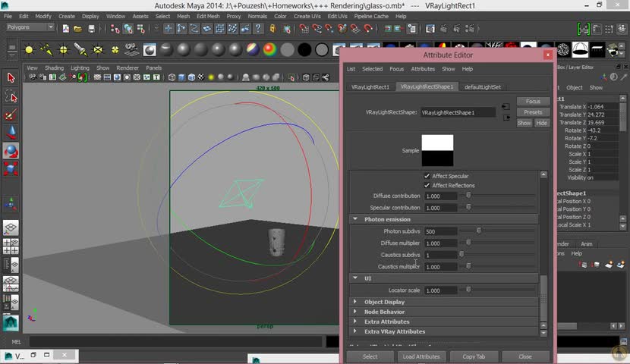Toggle the Affect Specular checkbox
Screen dimensions: 630x364
click(x=427, y=176)
